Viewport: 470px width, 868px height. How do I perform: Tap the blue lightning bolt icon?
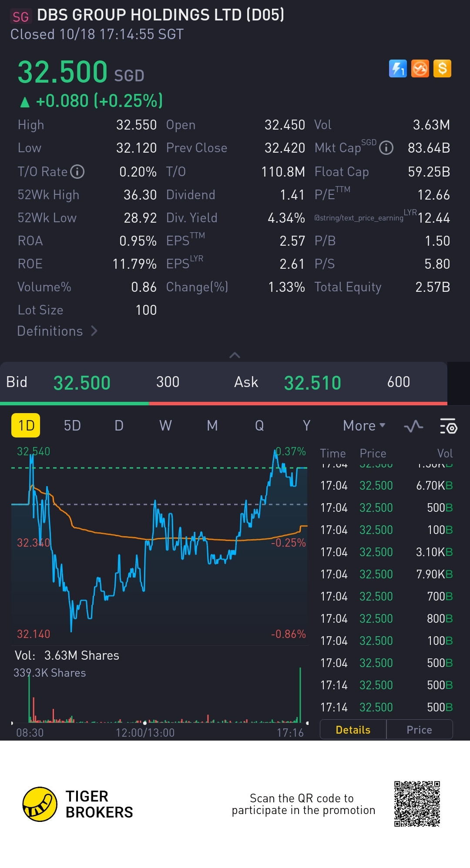[398, 69]
